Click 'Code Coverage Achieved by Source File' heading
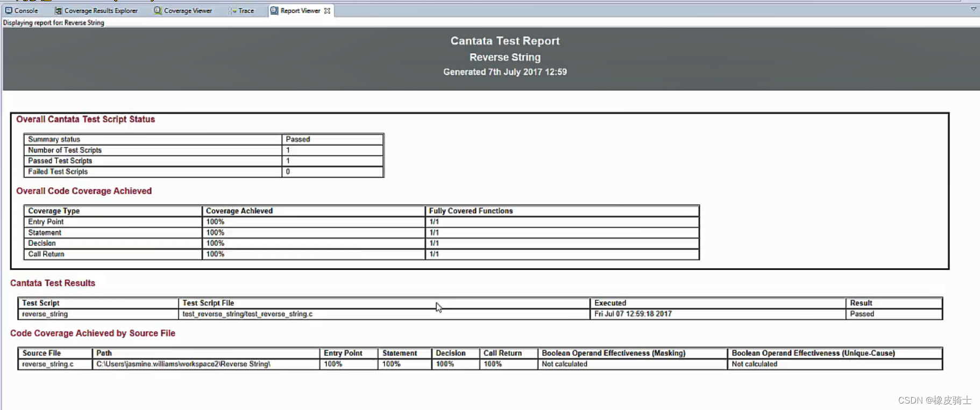The image size is (980, 410). tap(93, 334)
